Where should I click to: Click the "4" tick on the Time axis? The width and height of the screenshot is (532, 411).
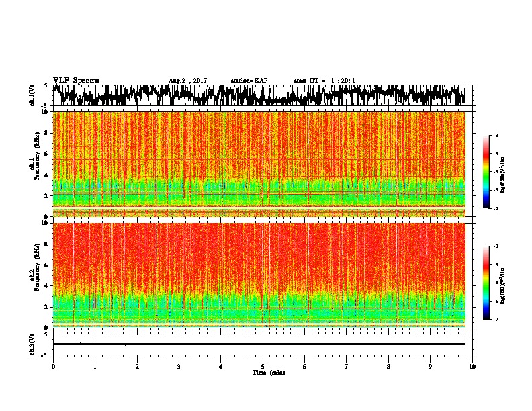(221, 367)
